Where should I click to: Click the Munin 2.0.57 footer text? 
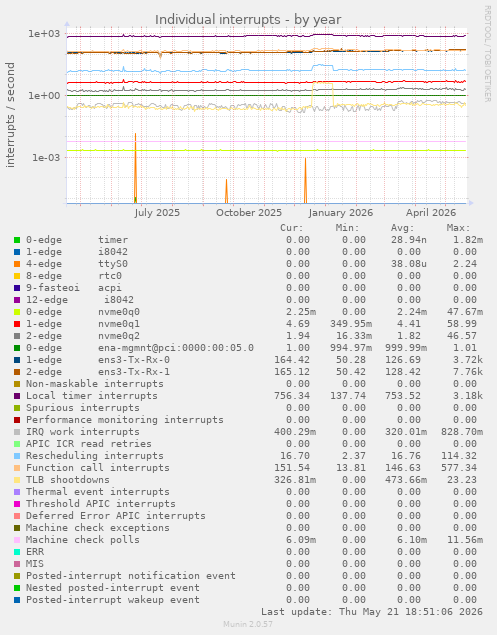[248, 624]
